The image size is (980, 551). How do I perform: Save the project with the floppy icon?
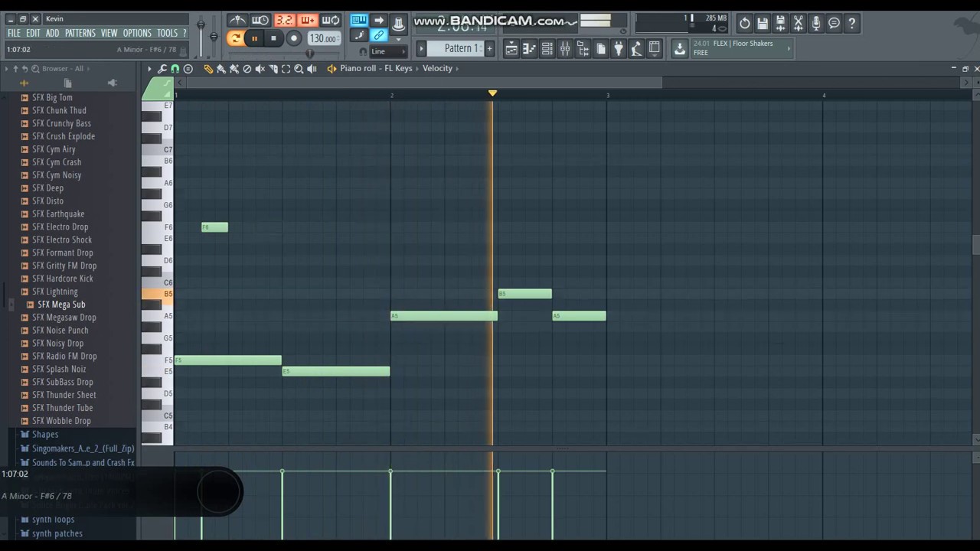pos(763,23)
